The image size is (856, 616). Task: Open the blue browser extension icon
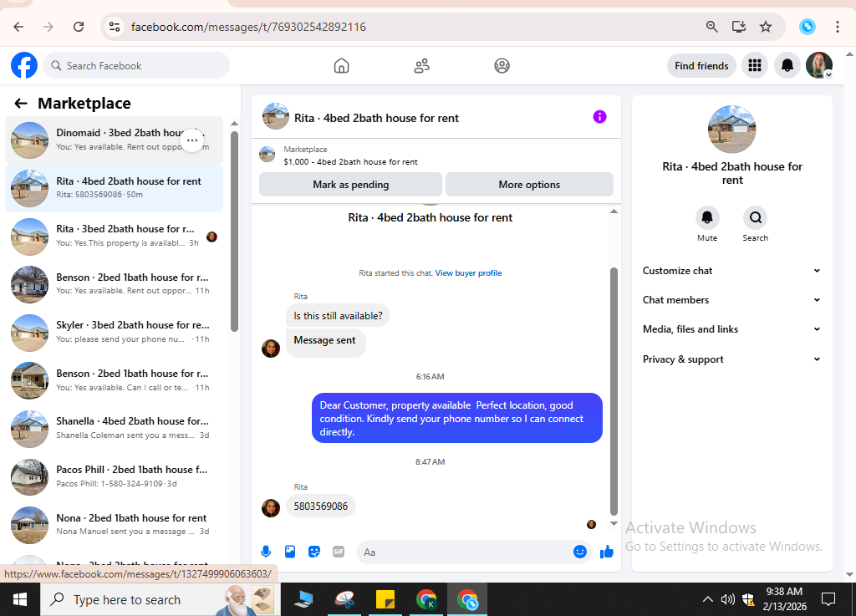(x=807, y=27)
